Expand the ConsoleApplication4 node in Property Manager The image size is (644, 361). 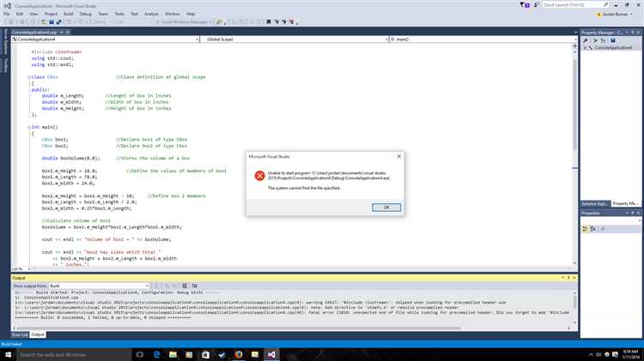586,47
